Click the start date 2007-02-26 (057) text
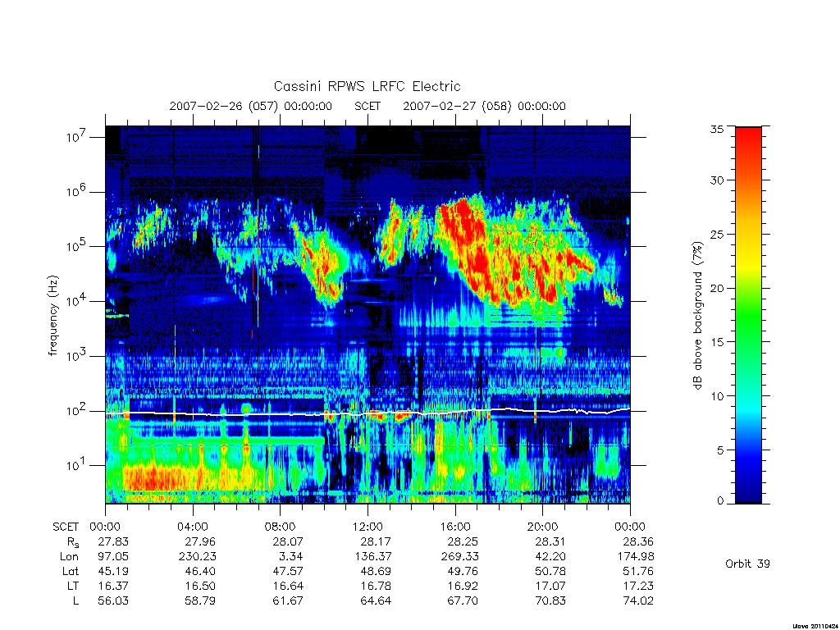 [223, 106]
